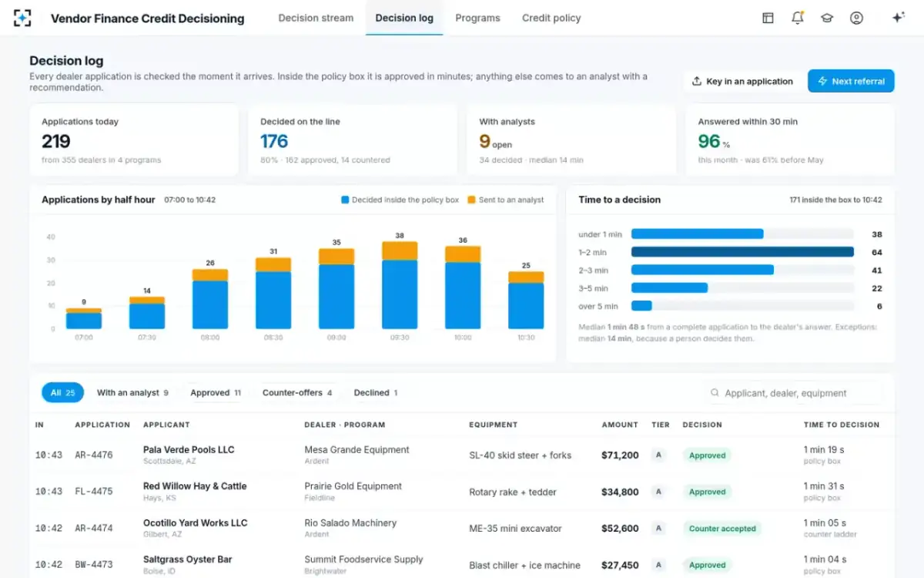Click ME-35 mini excavator equipment cell

pyautogui.click(x=516, y=529)
